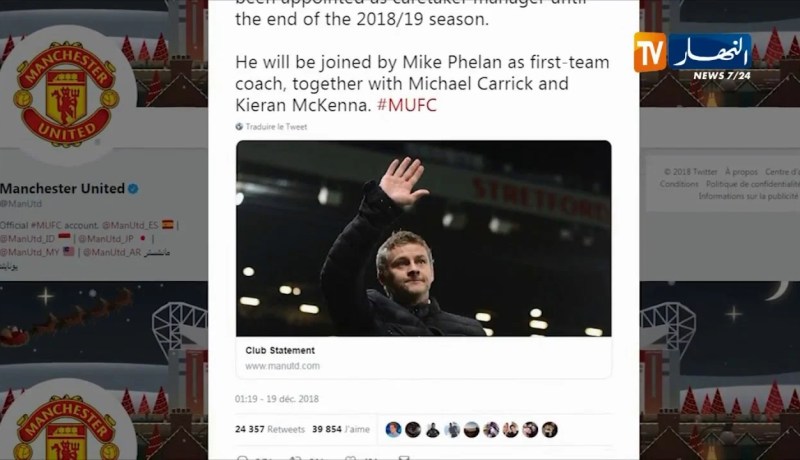Click the À propos footer link
The image size is (800, 460).
[741, 172]
